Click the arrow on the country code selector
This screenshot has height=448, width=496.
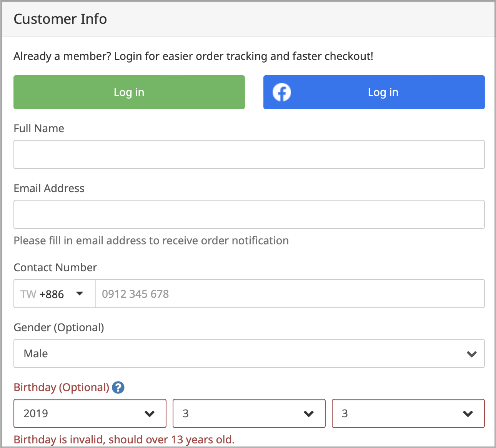tap(80, 294)
